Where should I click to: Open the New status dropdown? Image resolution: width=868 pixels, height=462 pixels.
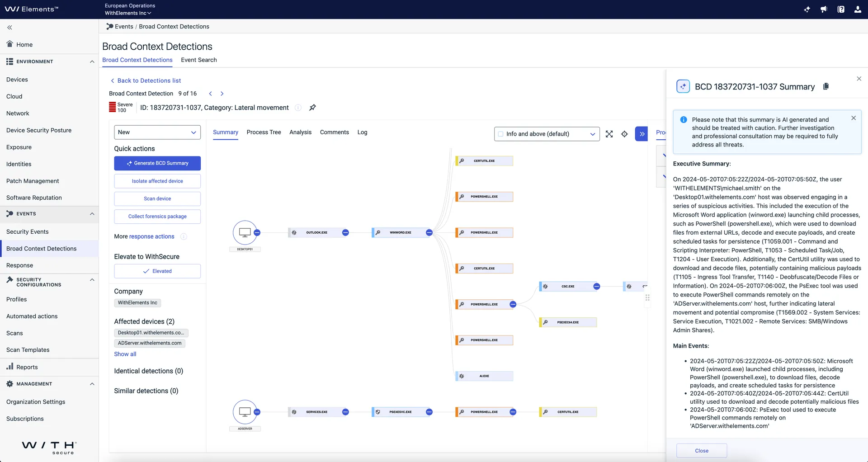157,132
